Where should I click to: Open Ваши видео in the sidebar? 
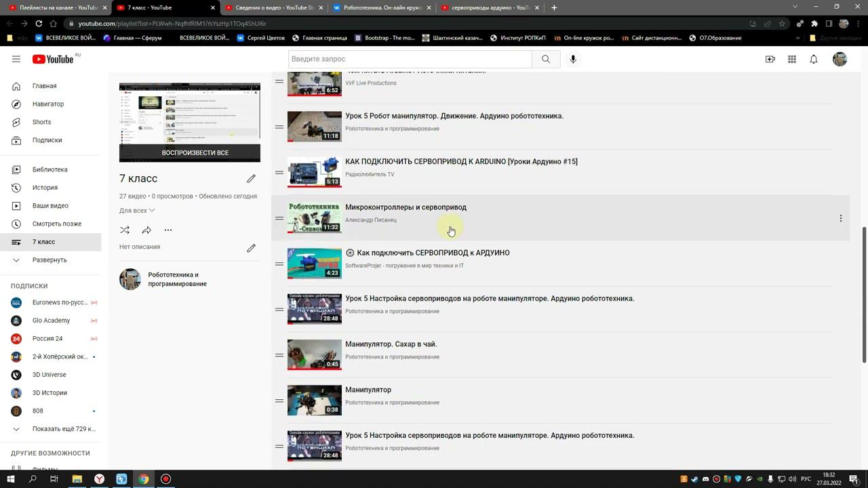click(50, 205)
